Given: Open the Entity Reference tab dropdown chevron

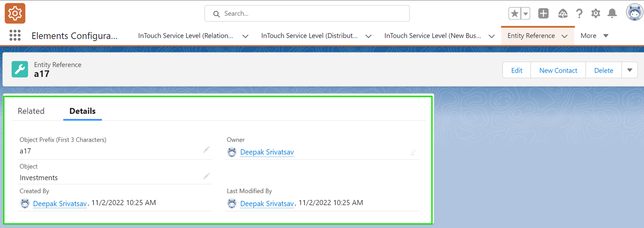Looking at the screenshot, I should click(565, 36).
